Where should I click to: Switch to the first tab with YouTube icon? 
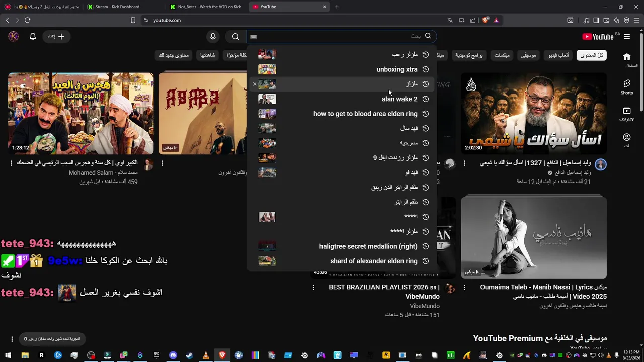pos(41,7)
